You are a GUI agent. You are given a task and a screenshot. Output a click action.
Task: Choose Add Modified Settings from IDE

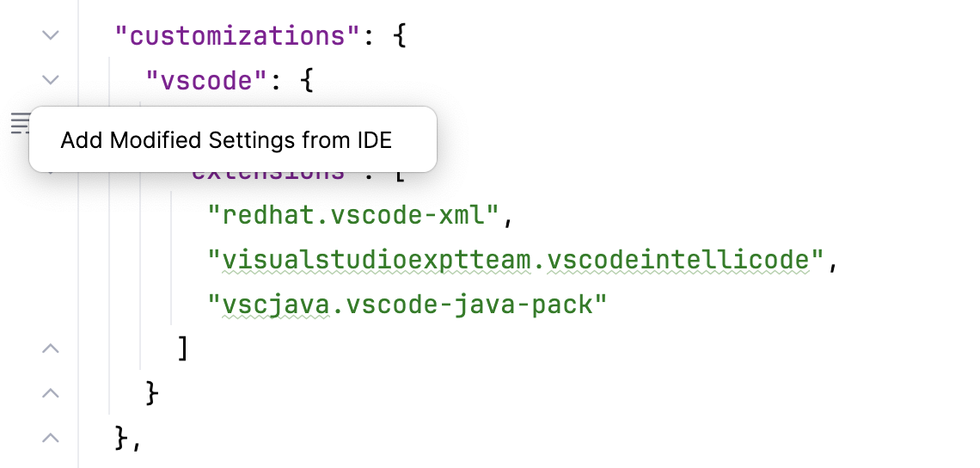(x=226, y=140)
